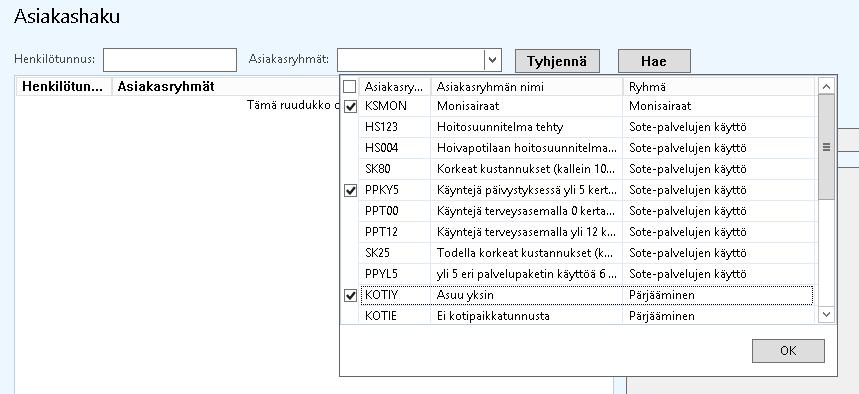
Task: Sort by the Henkilötun... column header in the results grid
Action: (64, 87)
